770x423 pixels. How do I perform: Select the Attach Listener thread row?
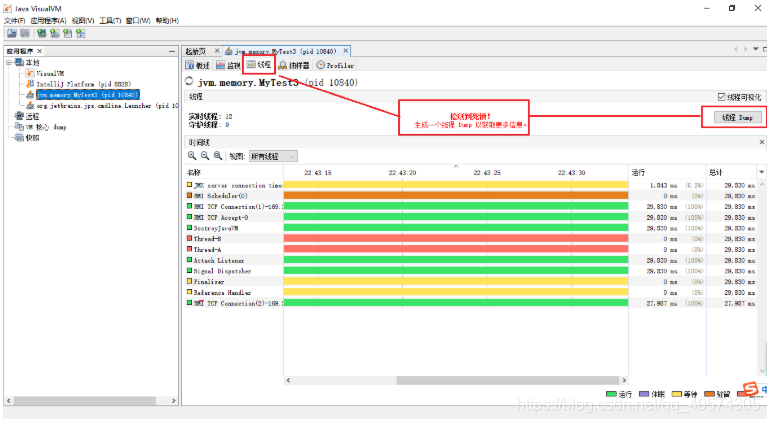(x=471, y=260)
